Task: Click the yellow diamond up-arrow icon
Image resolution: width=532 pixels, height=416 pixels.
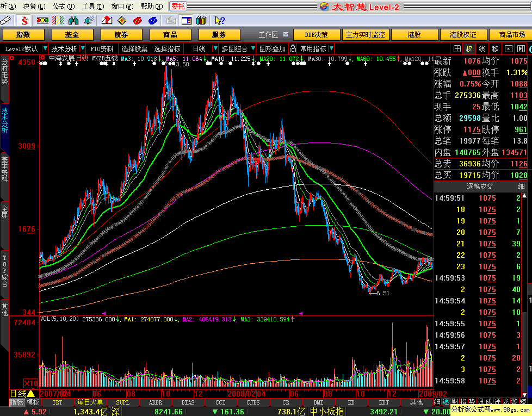Action: [x=122, y=21]
